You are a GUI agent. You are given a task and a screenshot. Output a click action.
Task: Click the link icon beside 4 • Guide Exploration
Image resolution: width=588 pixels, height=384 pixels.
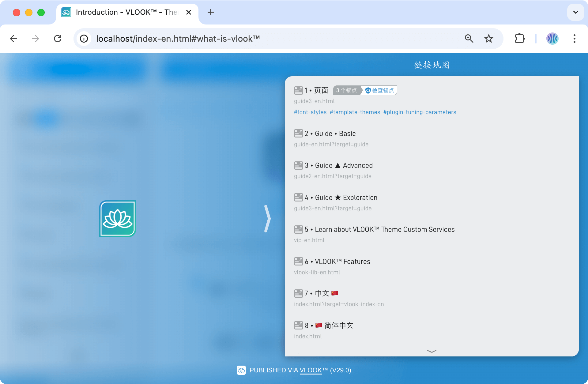(298, 198)
